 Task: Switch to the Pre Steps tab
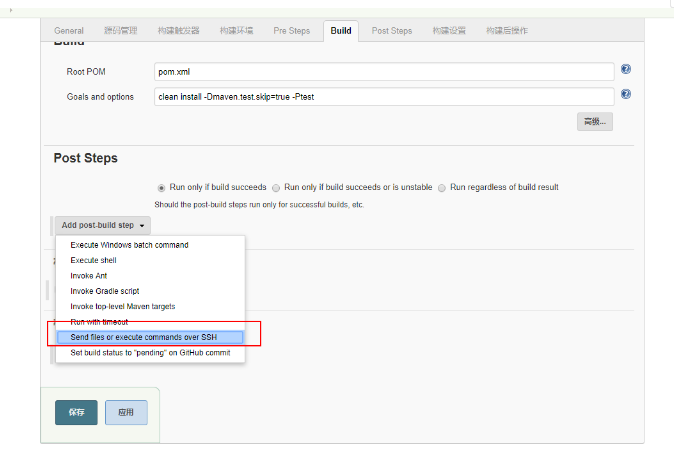[x=291, y=31]
